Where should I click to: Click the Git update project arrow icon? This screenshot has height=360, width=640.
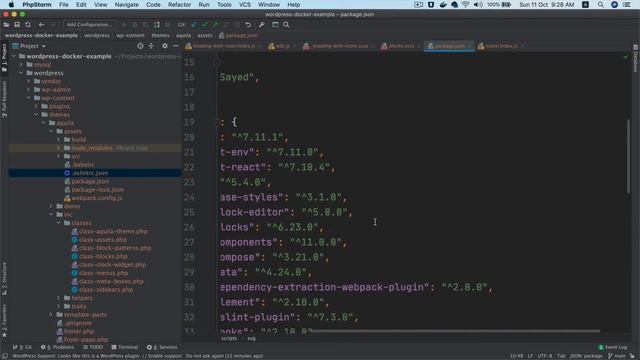coord(194,25)
